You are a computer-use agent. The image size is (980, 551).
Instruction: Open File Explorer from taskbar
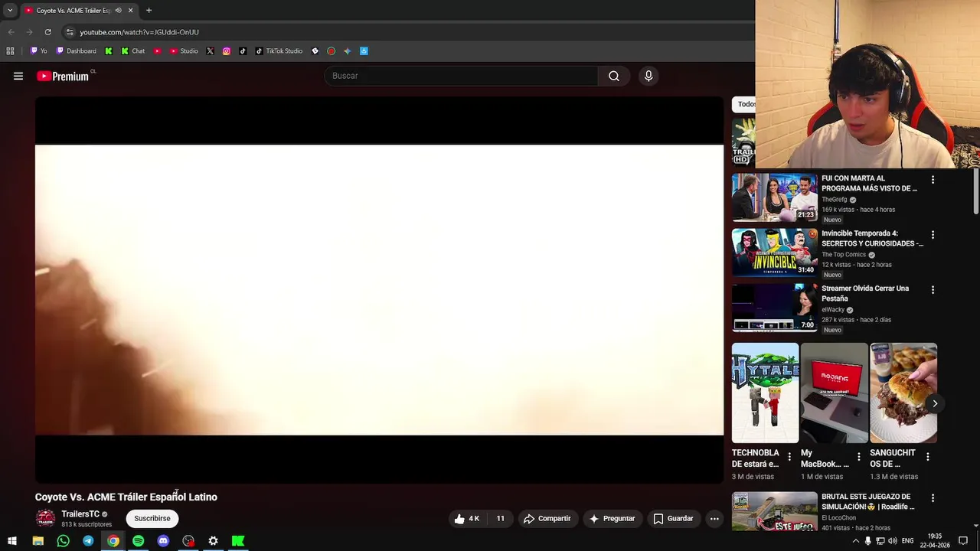tap(38, 541)
